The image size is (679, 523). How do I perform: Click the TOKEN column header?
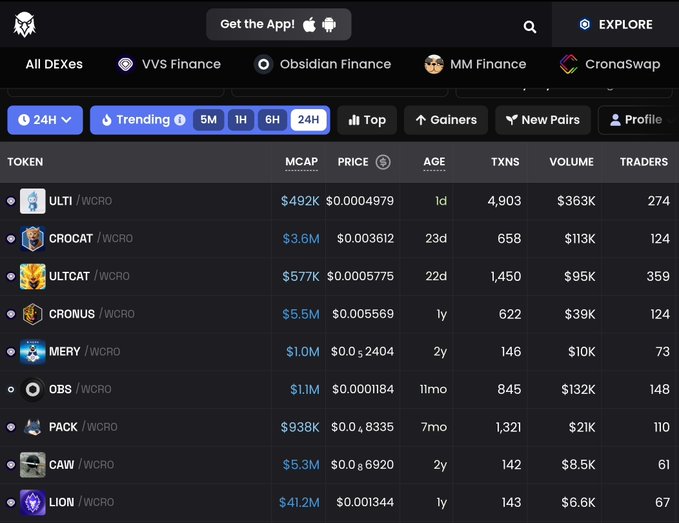tap(25, 162)
